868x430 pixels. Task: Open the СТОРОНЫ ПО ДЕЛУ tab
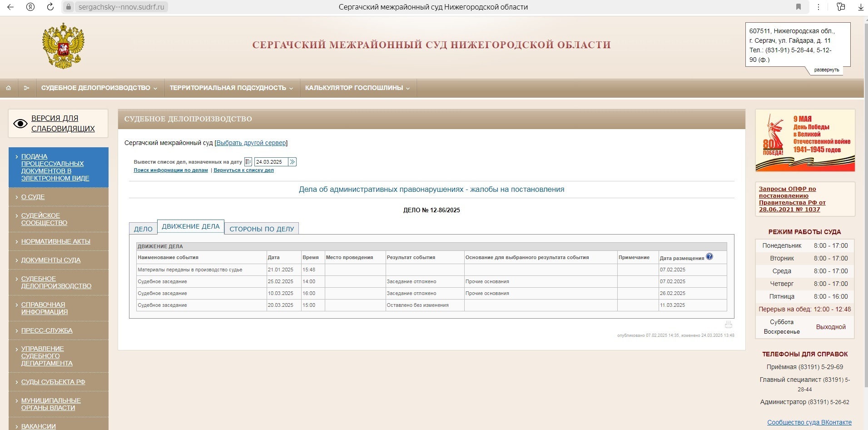262,229
